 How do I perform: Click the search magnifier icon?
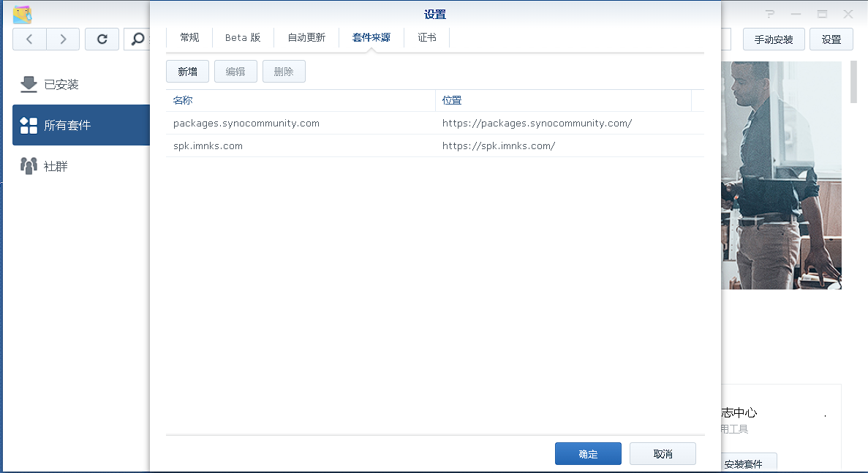(137, 39)
